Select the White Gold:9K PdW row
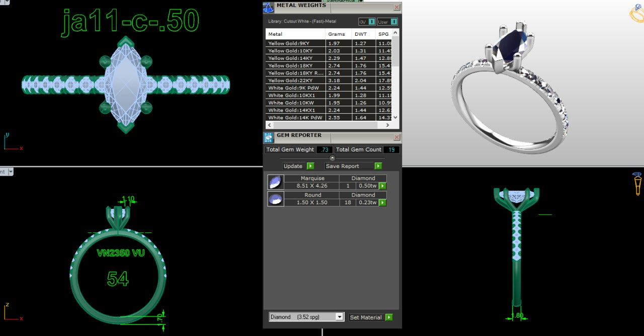Image resolution: width=644 pixels, height=336 pixels. tap(329, 88)
